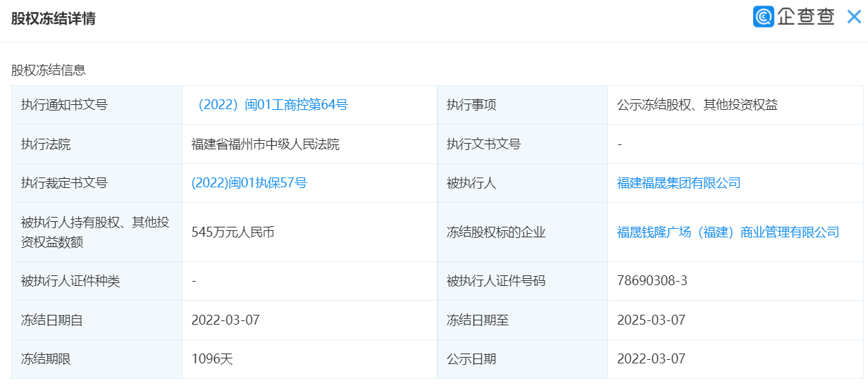Click the 冻结日期至 label cell

click(x=523, y=320)
